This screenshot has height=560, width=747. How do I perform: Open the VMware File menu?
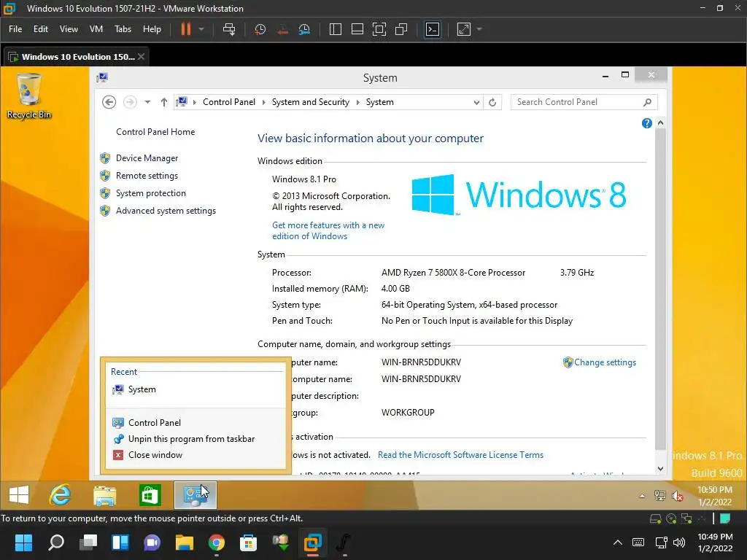click(x=15, y=29)
